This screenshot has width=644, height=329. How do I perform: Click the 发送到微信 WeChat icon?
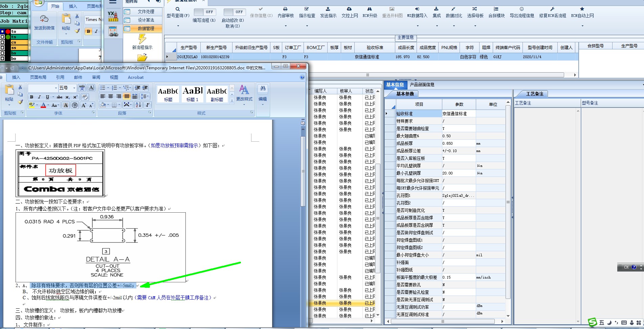[x=44, y=19]
